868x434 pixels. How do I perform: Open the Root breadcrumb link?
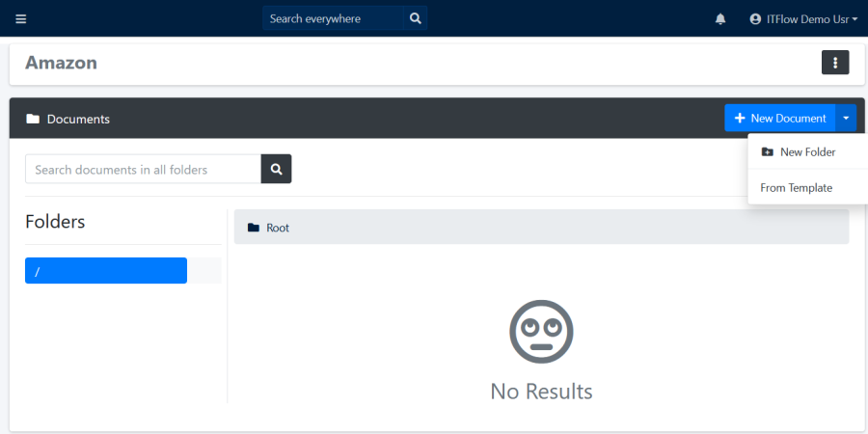(278, 228)
